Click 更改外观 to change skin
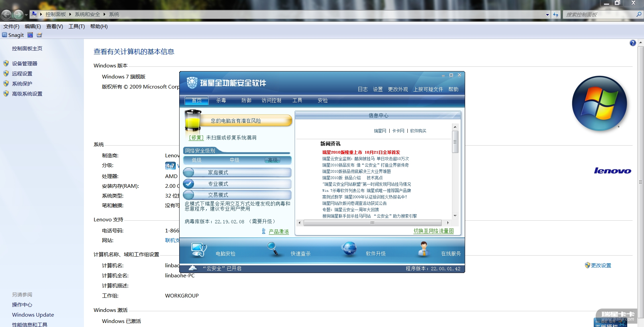Image resolution: width=644 pixels, height=327 pixels. pyautogui.click(x=398, y=89)
